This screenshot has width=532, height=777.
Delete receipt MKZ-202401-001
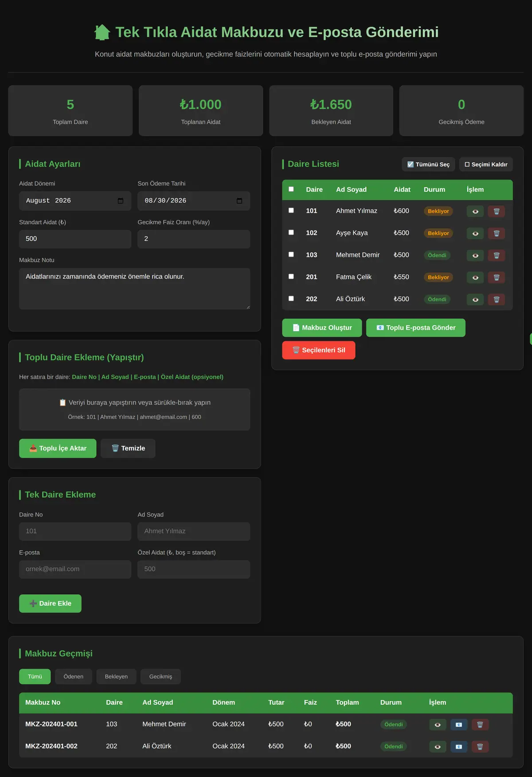coord(480,725)
